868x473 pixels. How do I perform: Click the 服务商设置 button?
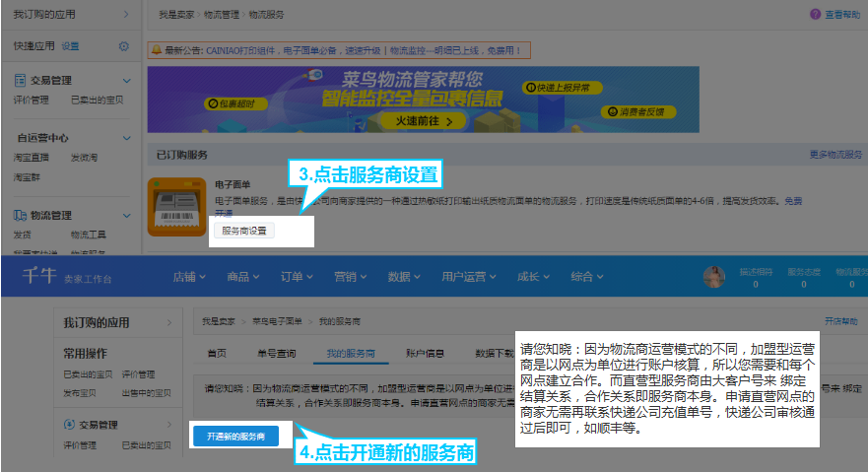click(244, 231)
